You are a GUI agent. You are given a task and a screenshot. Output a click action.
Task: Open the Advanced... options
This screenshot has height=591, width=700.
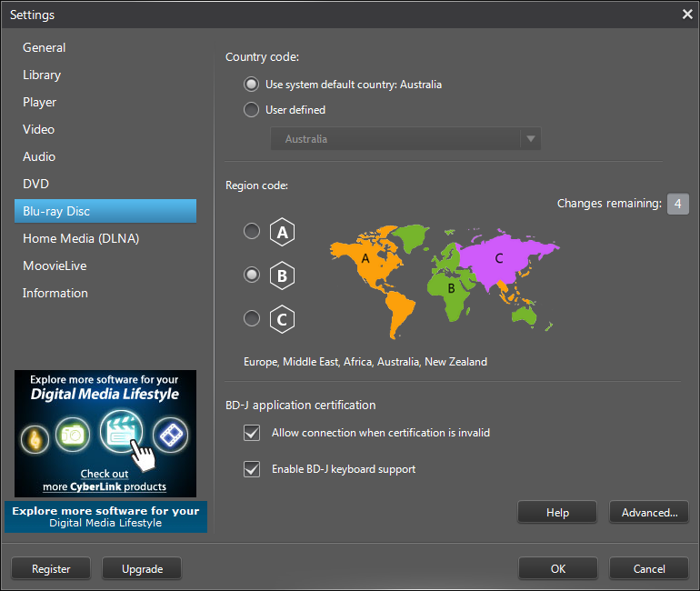click(x=649, y=513)
